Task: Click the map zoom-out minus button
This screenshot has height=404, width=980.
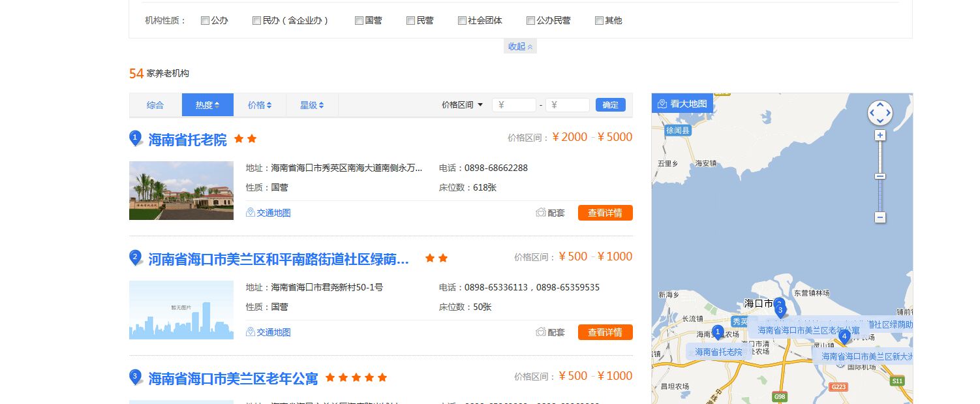Action: click(880, 217)
